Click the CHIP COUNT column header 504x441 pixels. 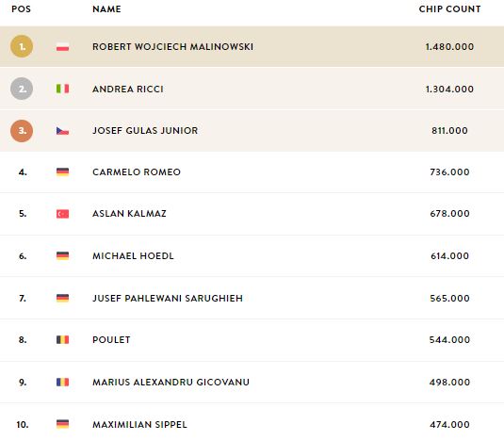tap(449, 9)
